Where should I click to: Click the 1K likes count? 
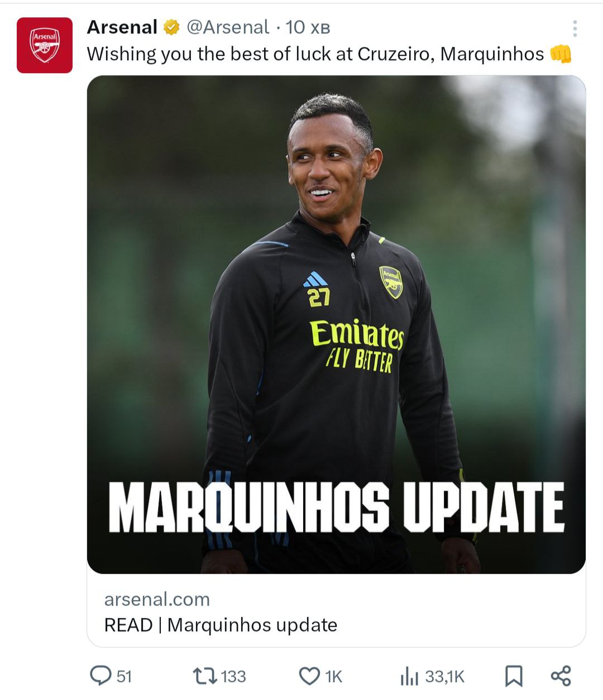tap(333, 677)
